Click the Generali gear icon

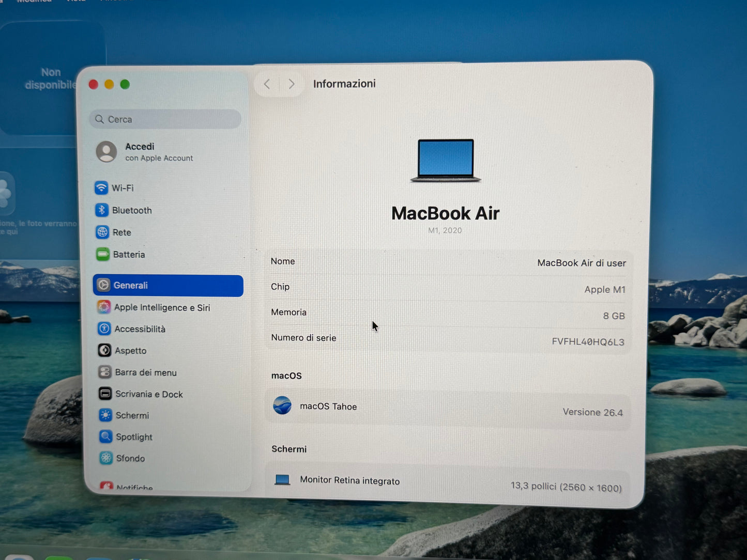(x=103, y=285)
